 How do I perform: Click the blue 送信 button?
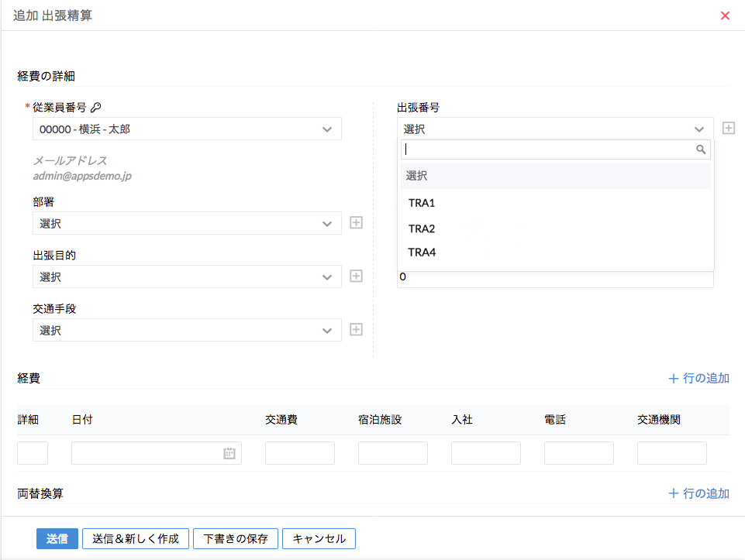coord(57,538)
